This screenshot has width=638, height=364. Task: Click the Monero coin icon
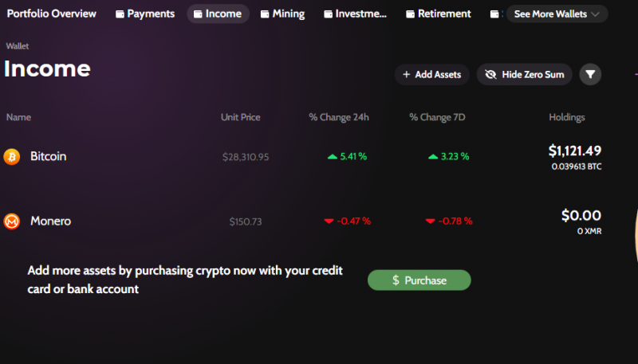click(12, 221)
